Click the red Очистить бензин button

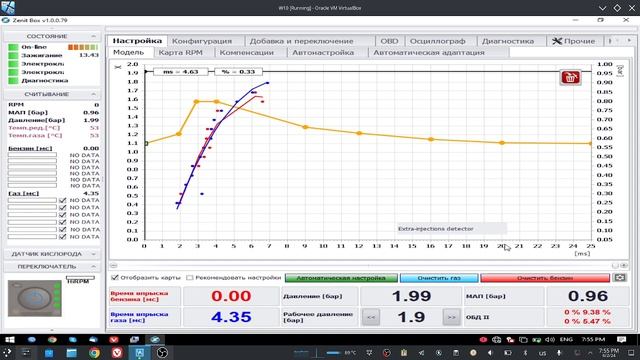545,278
